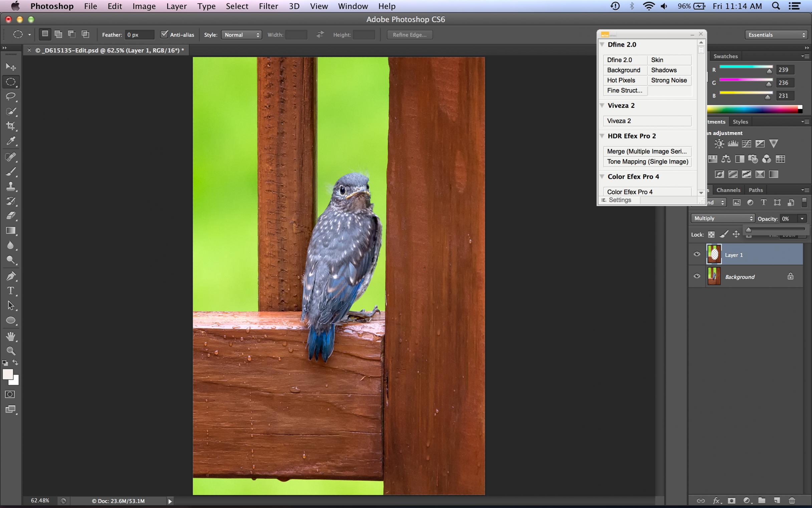The width and height of the screenshot is (812, 508).
Task: Switch to the Channels tab
Action: (x=728, y=190)
